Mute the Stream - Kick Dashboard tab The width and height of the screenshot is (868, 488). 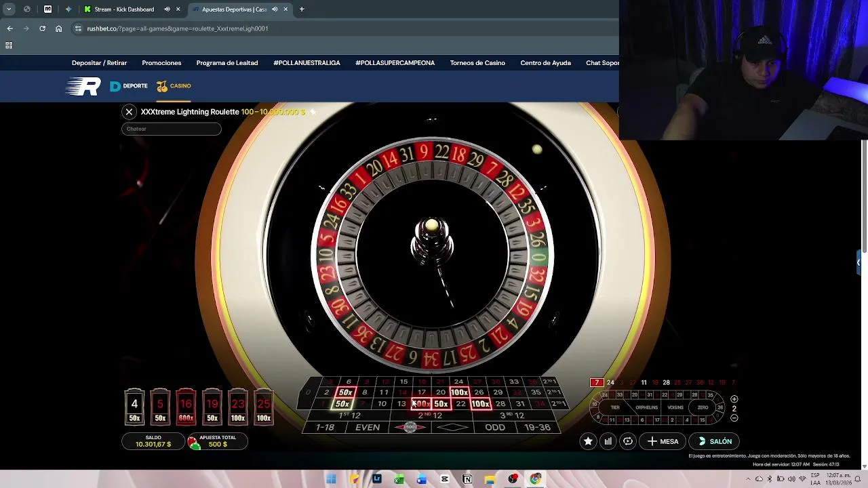click(x=167, y=9)
